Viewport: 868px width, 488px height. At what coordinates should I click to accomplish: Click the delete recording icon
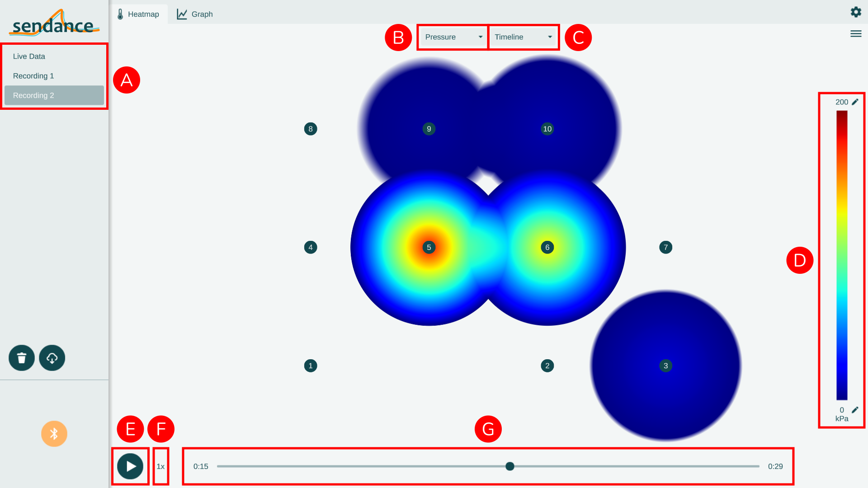pos(21,357)
